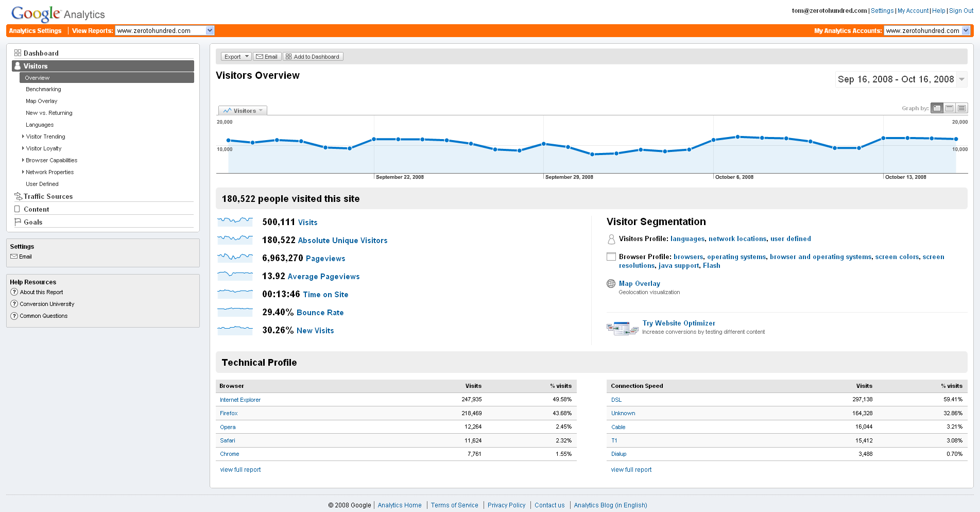Open Languages report in sidebar

coord(40,125)
